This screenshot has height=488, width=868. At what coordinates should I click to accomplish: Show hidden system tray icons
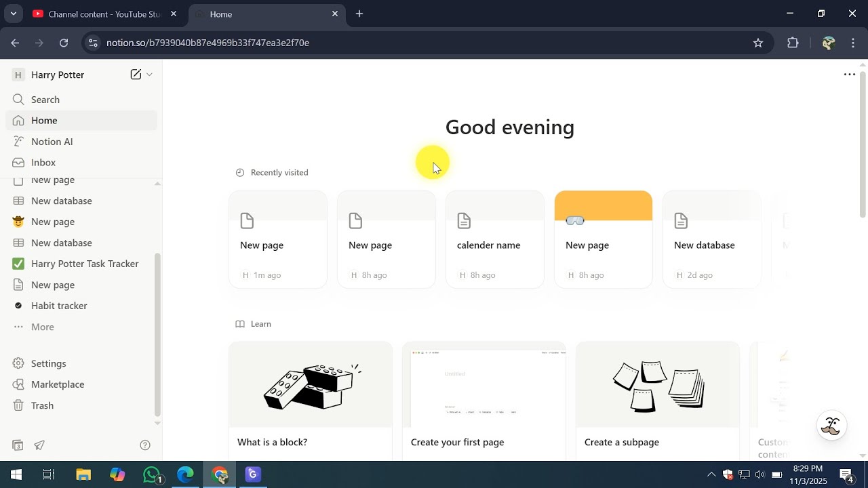(711, 474)
